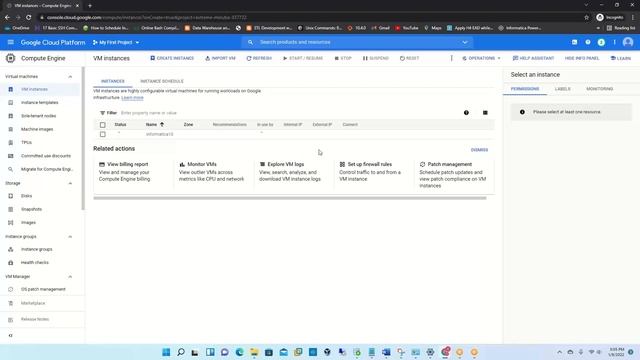Collapse the Instance groups section
Viewport: 640px width, 360px height.
pyautogui.click(x=70, y=237)
